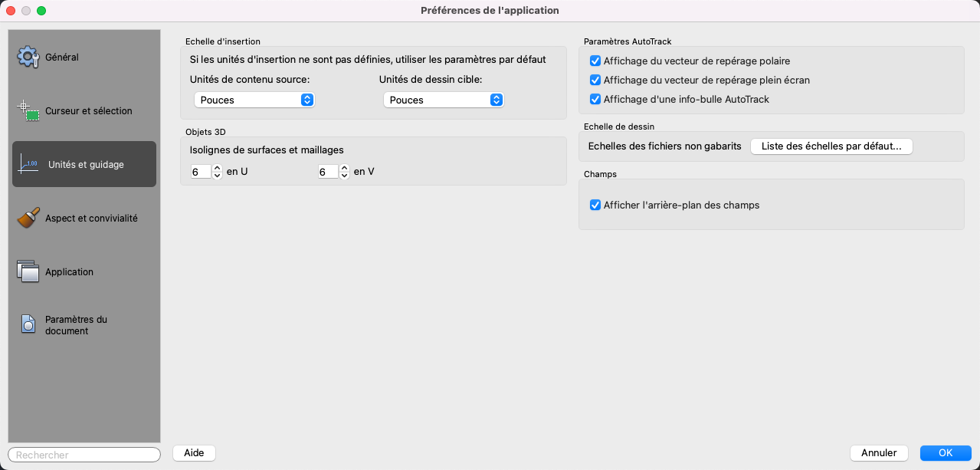Screen dimensions: 980x470
Task: Select the Application windows icon
Action: pos(28,271)
